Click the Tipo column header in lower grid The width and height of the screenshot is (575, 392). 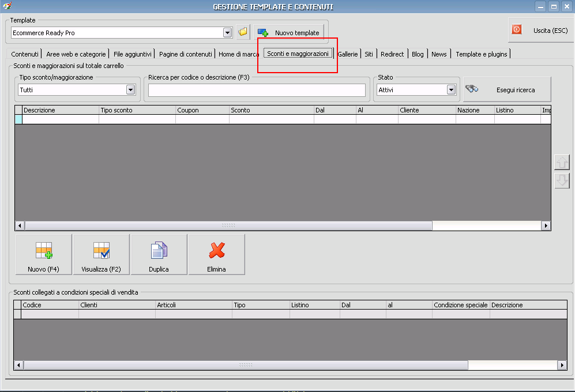click(x=261, y=305)
